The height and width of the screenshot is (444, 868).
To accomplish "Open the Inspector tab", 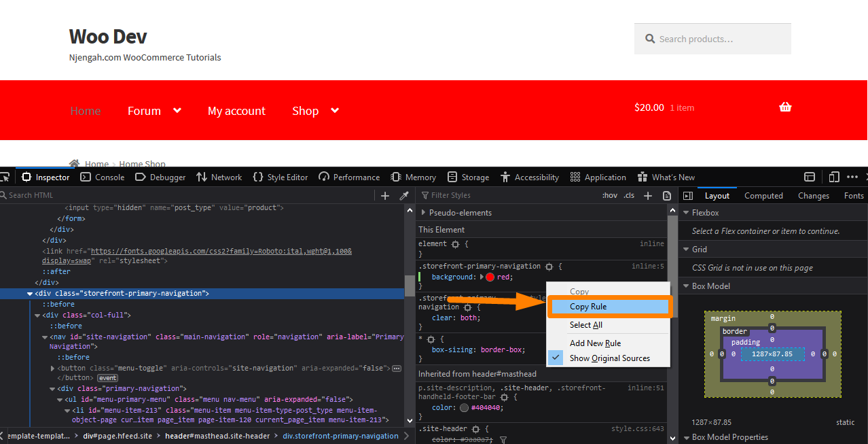I will (x=46, y=177).
